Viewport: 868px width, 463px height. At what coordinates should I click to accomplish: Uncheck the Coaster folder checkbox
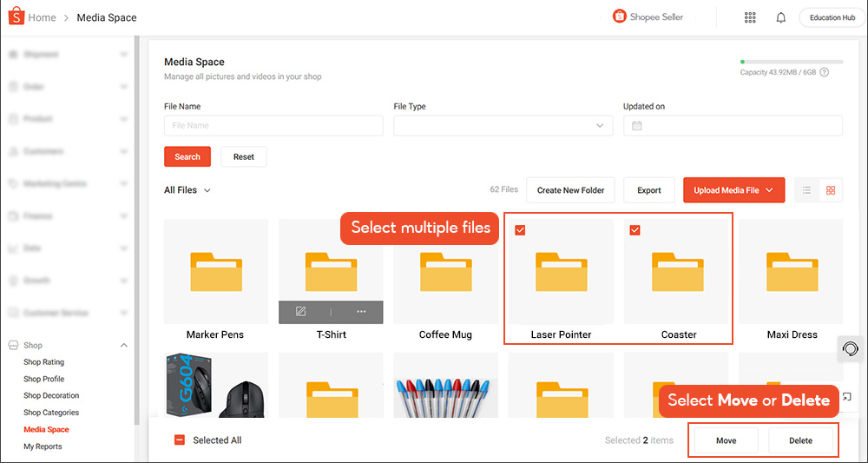635,230
